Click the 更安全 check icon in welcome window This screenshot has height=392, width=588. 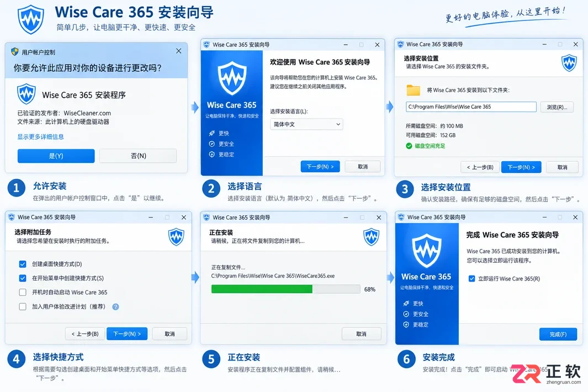tap(212, 144)
